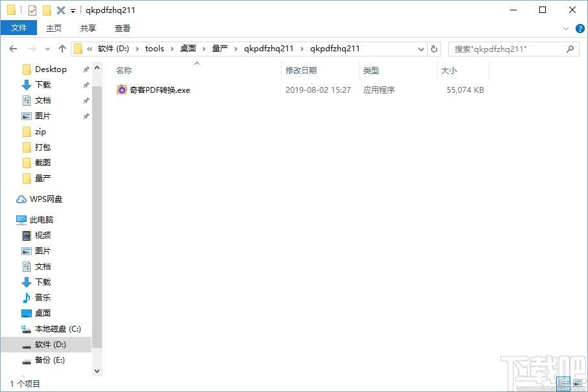Screen dimensions: 588x392
Task: Go forward with the right arrow
Action: 32,49
